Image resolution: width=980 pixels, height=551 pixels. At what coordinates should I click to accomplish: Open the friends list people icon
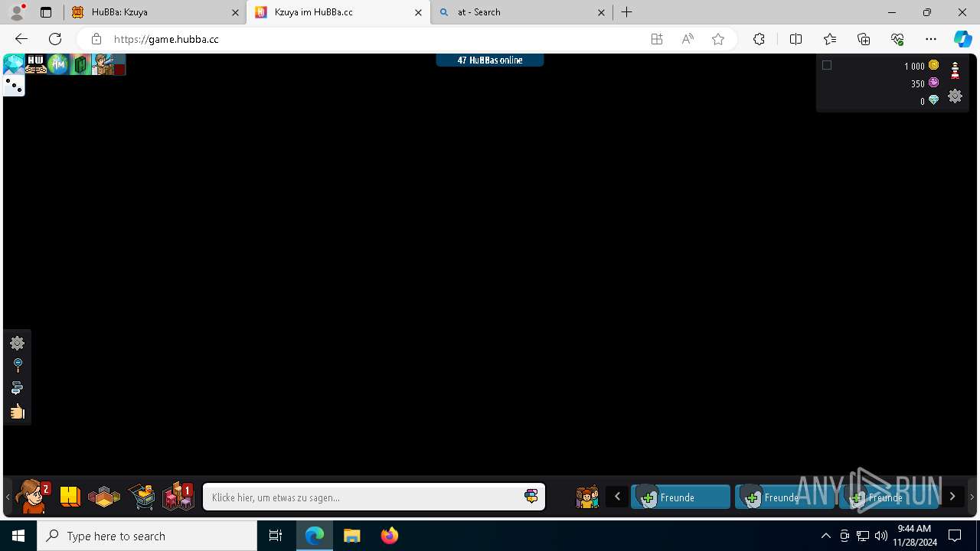coord(587,497)
